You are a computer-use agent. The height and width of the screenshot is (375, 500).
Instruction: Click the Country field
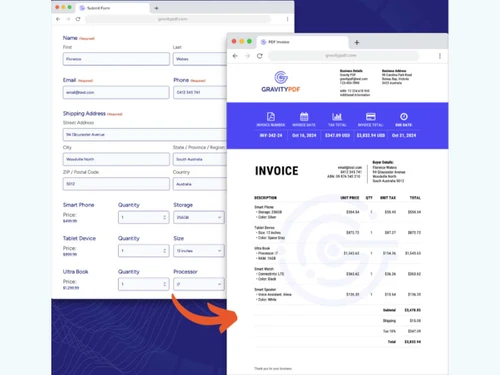pyautogui.click(x=200, y=184)
